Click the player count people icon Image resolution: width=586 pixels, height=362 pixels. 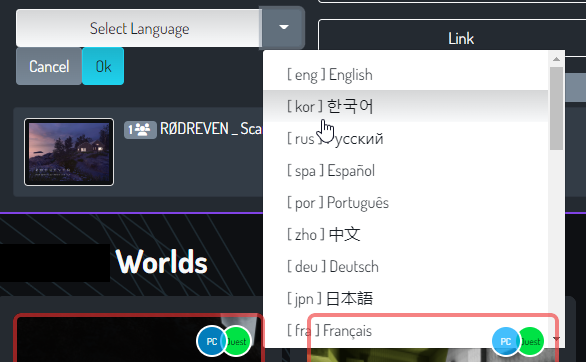point(140,130)
